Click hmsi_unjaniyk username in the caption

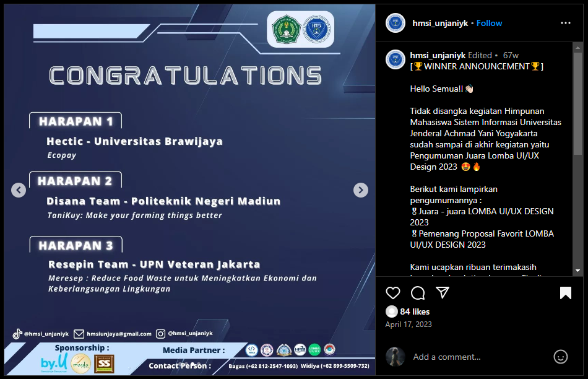pos(438,55)
